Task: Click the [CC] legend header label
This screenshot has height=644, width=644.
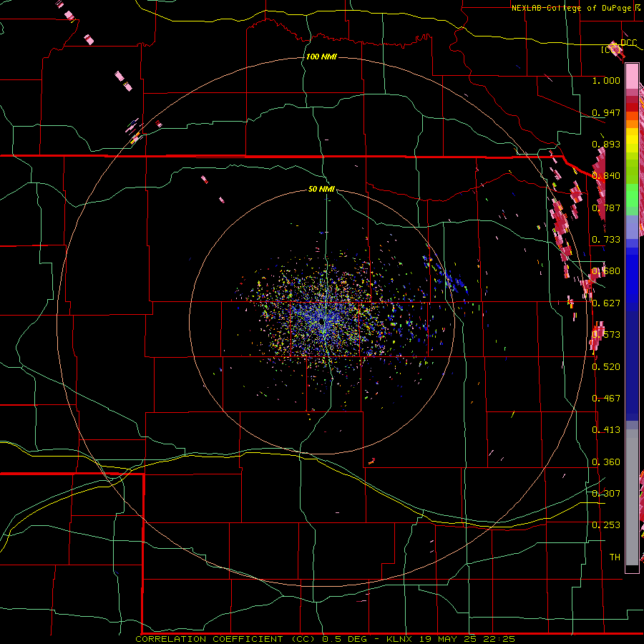Action: [611, 50]
